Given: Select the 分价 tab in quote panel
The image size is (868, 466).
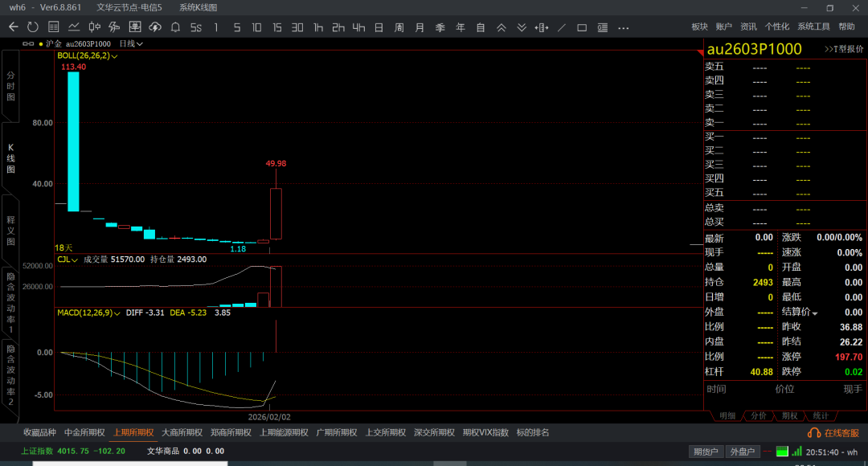Looking at the screenshot, I should (x=759, y=415).
